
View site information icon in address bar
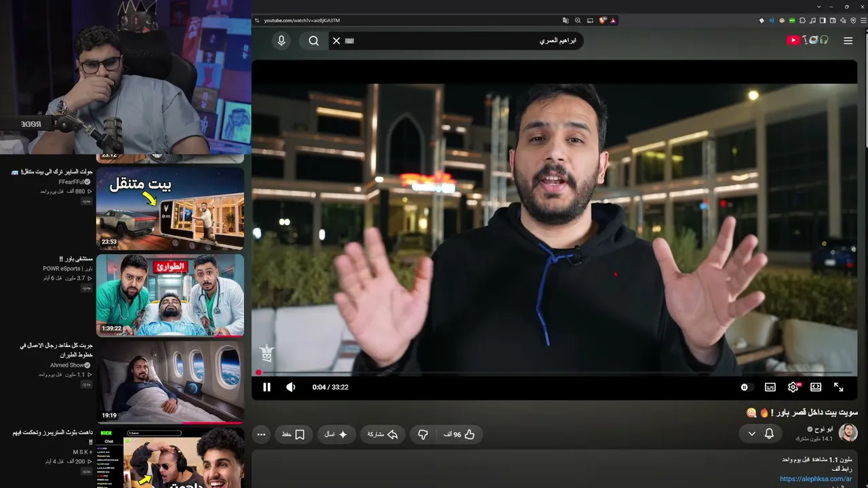(257, 20)
